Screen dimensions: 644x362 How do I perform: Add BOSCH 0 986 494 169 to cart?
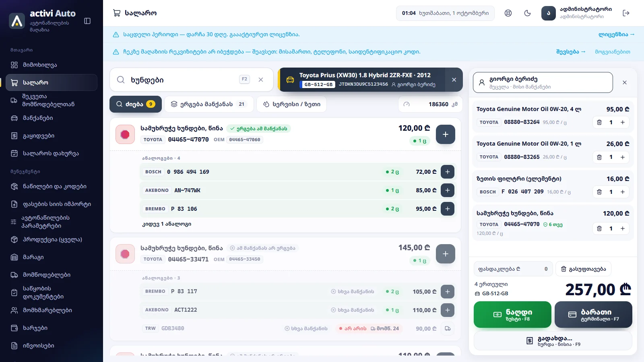(x=448, y=172)
